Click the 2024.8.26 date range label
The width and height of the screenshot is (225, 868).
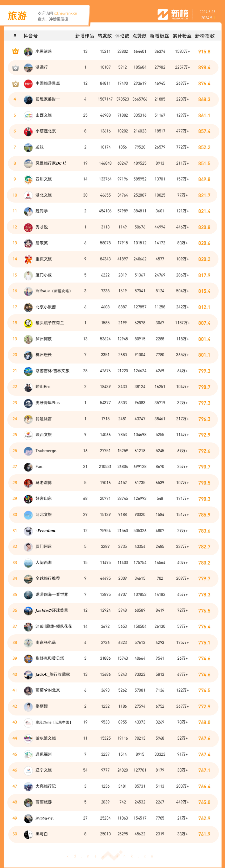[x=207, y=12]
